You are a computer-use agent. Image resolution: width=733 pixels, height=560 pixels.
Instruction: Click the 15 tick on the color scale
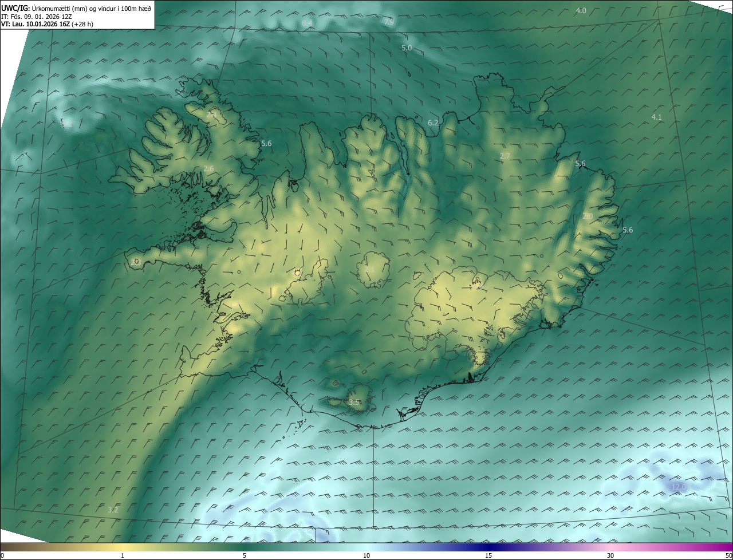point(488,556)
